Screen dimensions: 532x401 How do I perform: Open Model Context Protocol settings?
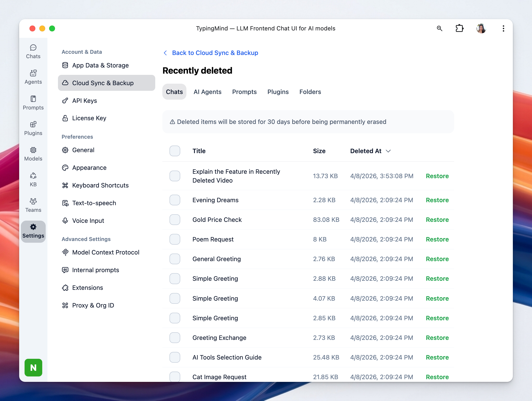[x=106, y=252]
